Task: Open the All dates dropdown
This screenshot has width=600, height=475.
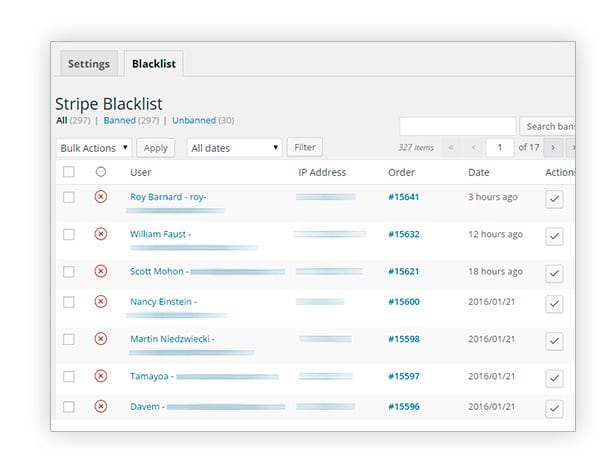Action: coord(235,148)
